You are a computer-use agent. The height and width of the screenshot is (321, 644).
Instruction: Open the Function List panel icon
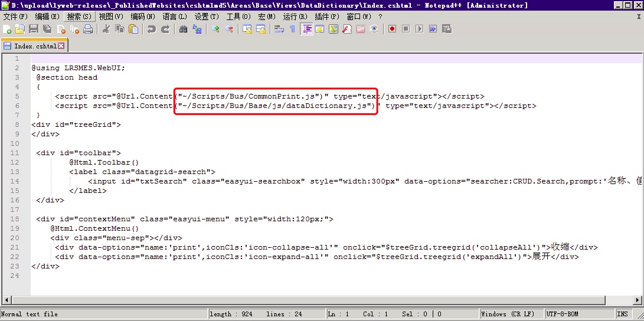point(346,29)
